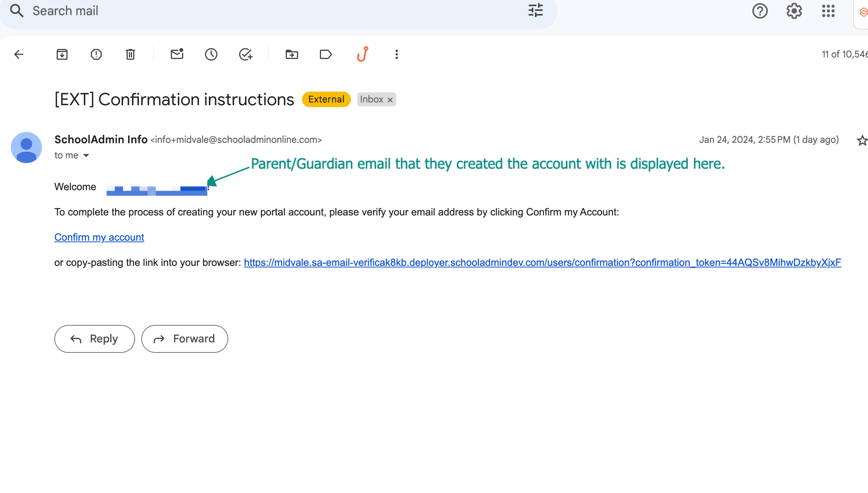Move this email to a folder

(292, 54)
